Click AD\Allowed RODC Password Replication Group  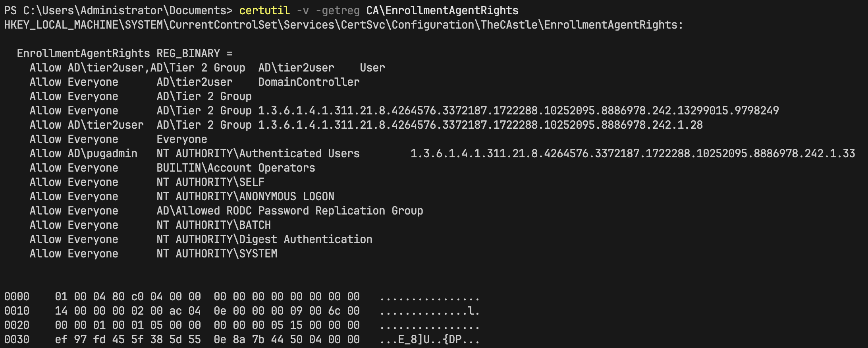[x=290, y=211]
